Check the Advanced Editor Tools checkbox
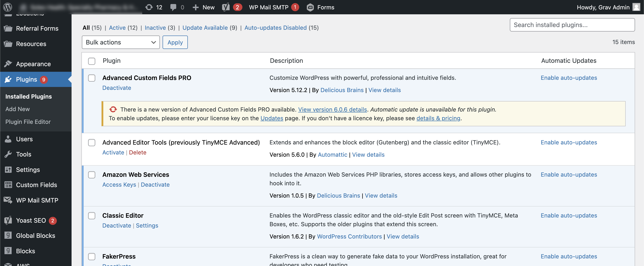The width and height of the screenshot is (644, 266). pos(91,143)
